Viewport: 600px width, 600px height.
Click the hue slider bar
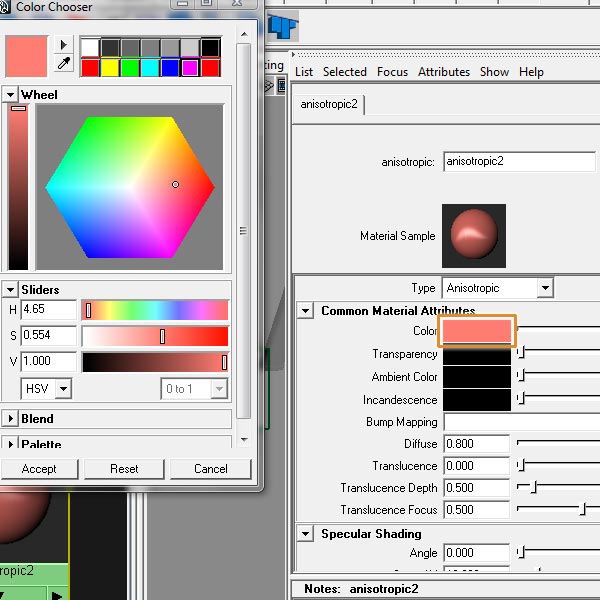pyautogui.click(x=155, y=310)
